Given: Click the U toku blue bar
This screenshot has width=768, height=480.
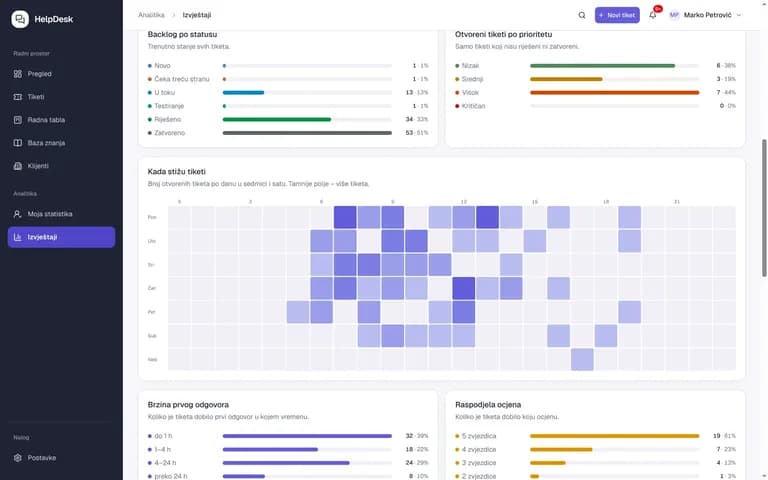Looking at the screenshot, I should pyautogui.click(x=243, y=93).
